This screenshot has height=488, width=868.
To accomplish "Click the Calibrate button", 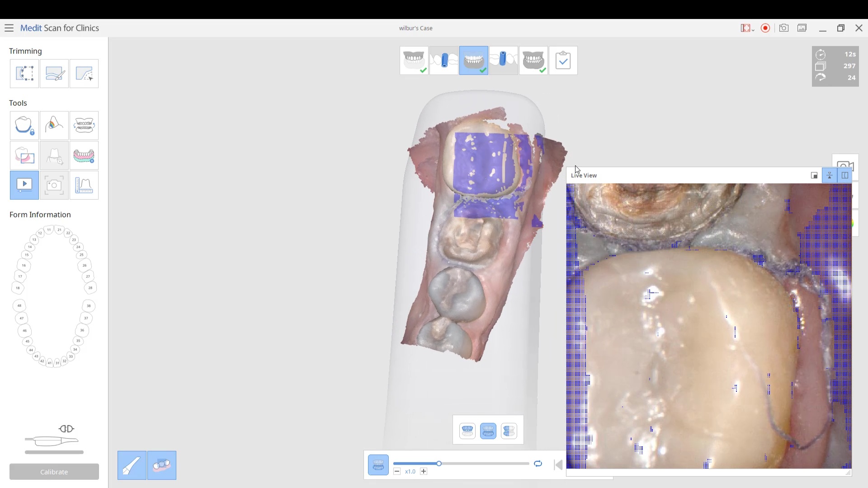I will [x=54, y=472].
